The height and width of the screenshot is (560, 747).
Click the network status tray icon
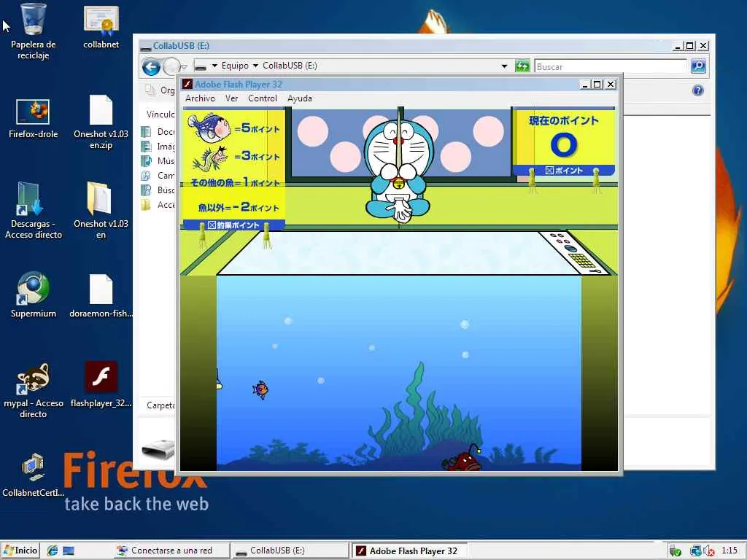click(x=695, y=551)
